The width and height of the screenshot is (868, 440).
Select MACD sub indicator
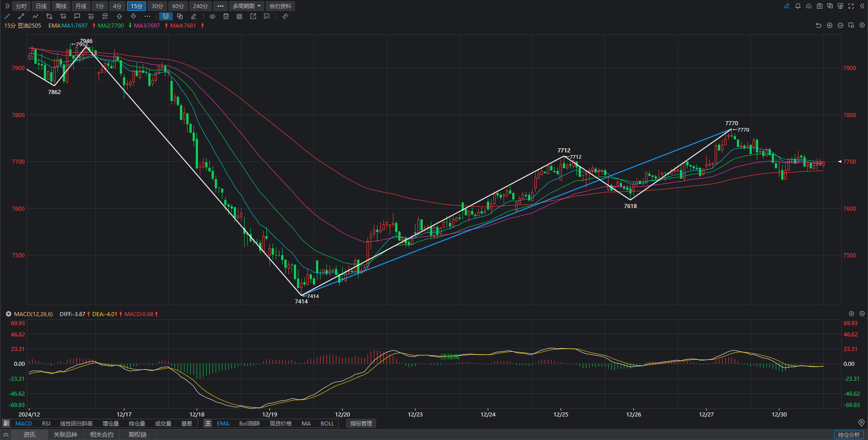[x=24, y=423]
